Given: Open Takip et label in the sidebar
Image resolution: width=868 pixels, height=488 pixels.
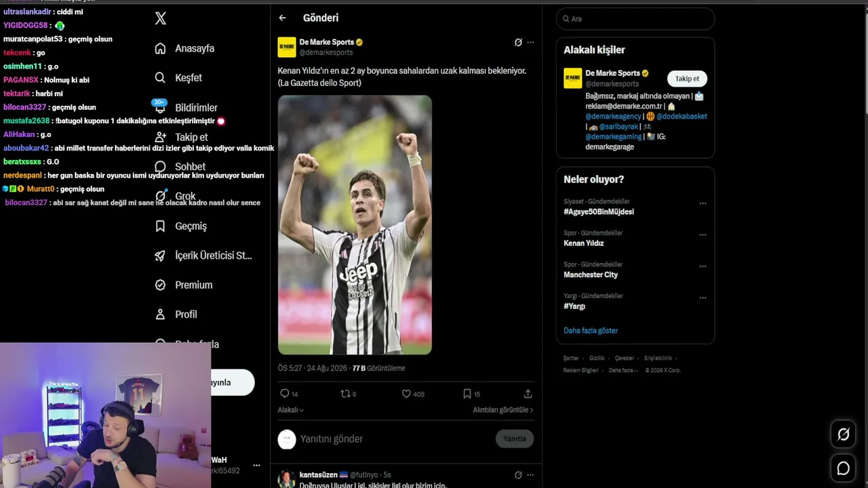Looking at the screenshot, I should [191, 137].
